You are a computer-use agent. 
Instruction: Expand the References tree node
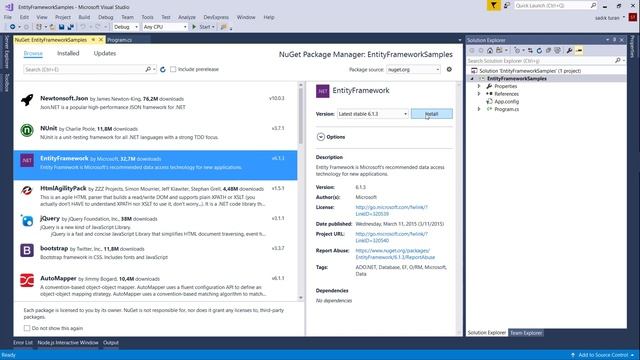tap(479, 94)
